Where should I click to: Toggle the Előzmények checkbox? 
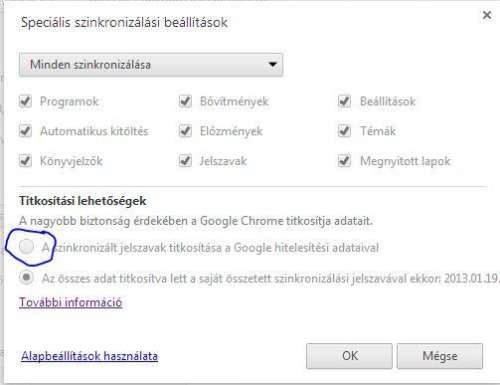click(x=185, y=131)
